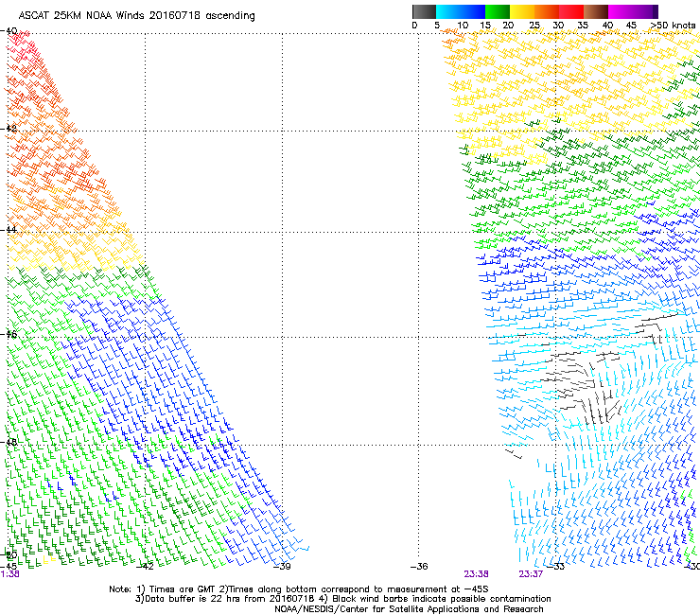Click the longitude label '-39' on bottom axis
700x615 pixels.
tap(282, 567)
